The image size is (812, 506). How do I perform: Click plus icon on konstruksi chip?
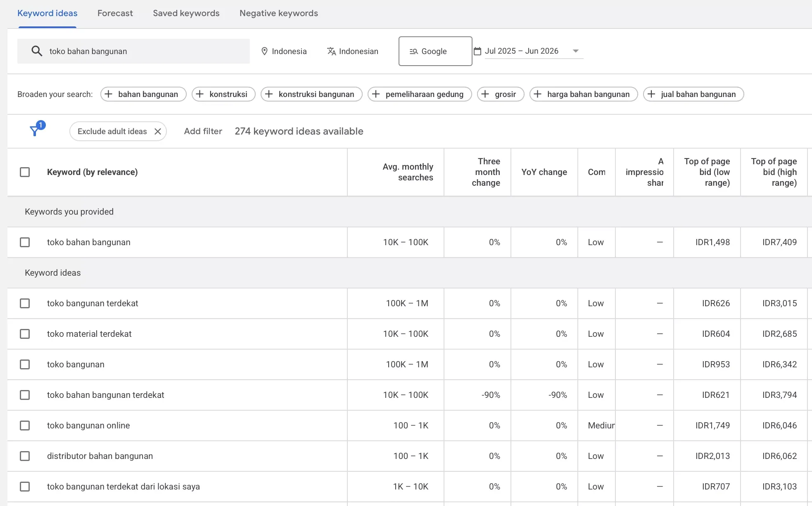tap(200, 94)
